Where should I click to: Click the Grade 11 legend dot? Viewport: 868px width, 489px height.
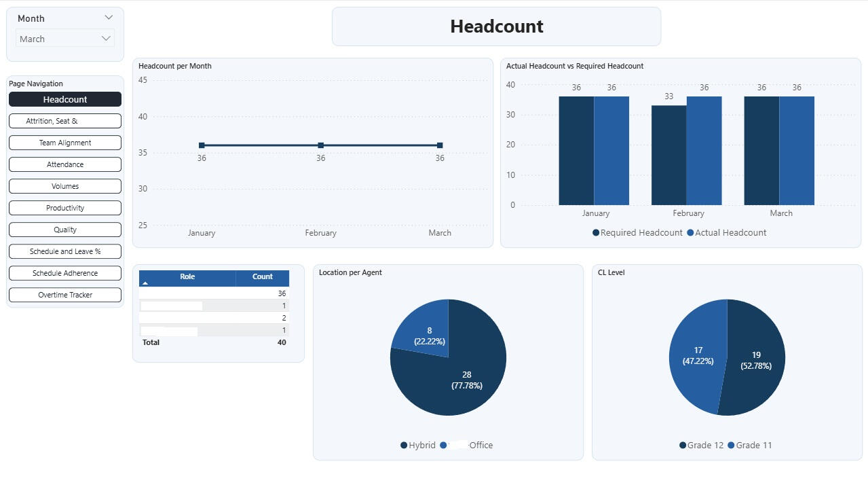pyautogui.click(x=731, y=446)
